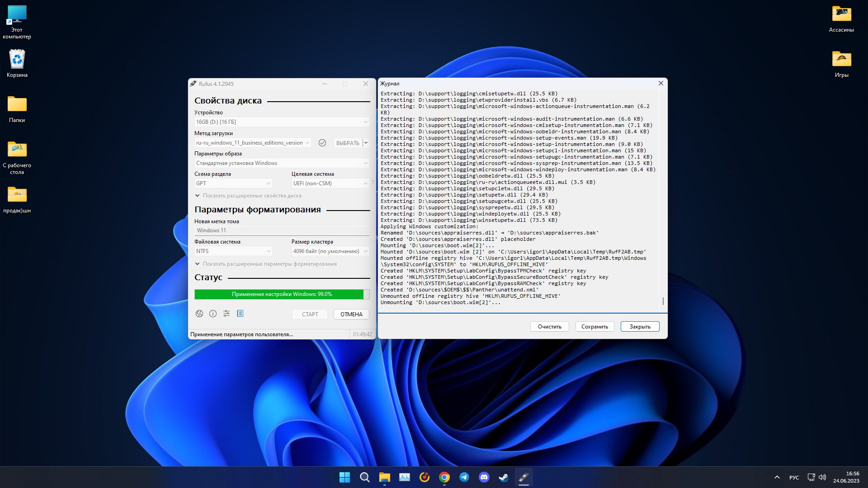Click the log line mentioning 'BypassSecureBootCheck'

tap(494, 277)
